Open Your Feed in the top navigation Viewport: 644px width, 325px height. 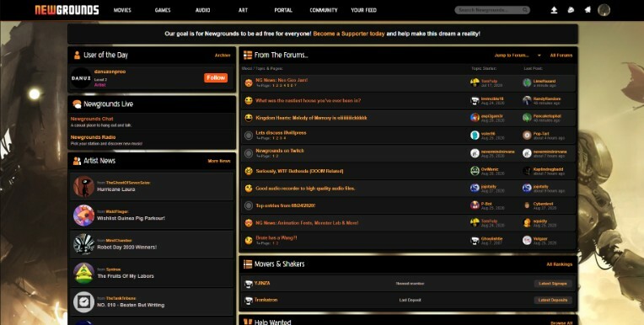364,10
